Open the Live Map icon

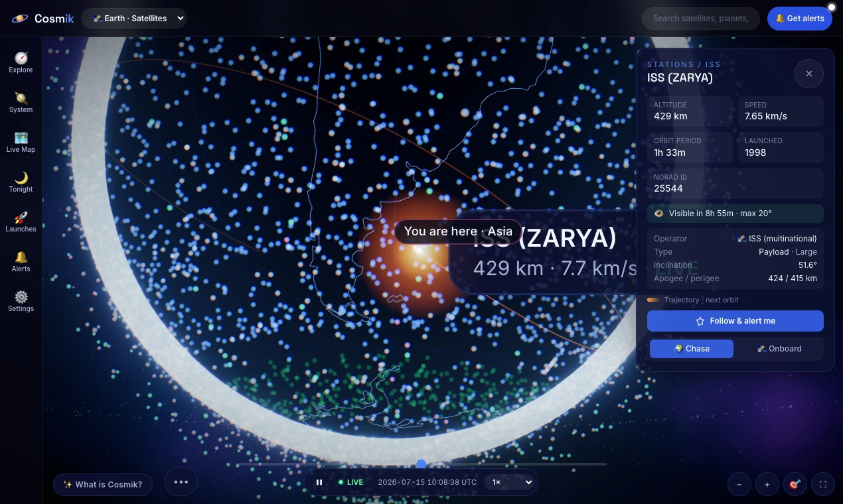[x=21, y=137]
